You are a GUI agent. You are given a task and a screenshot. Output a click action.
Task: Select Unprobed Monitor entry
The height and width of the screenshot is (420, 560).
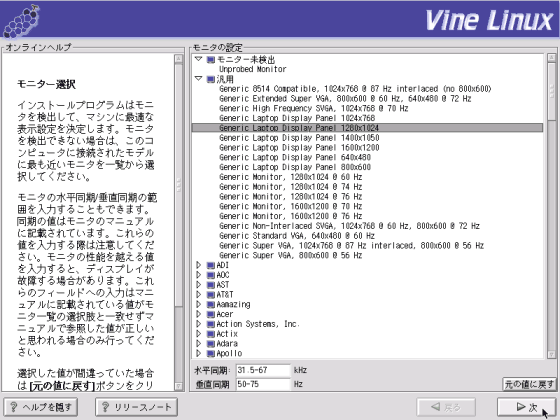point(252,69)
